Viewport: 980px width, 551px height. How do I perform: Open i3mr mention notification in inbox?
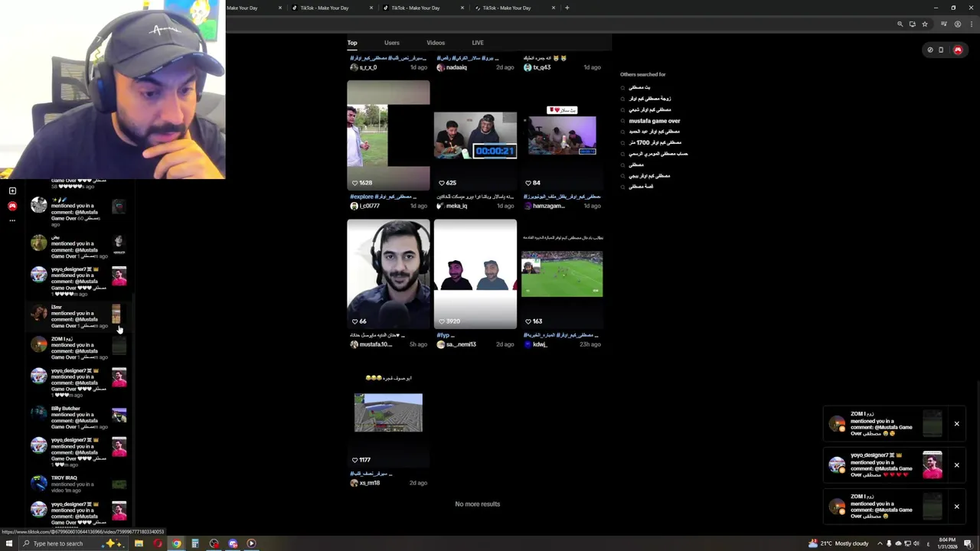click(x=79, y=316)
